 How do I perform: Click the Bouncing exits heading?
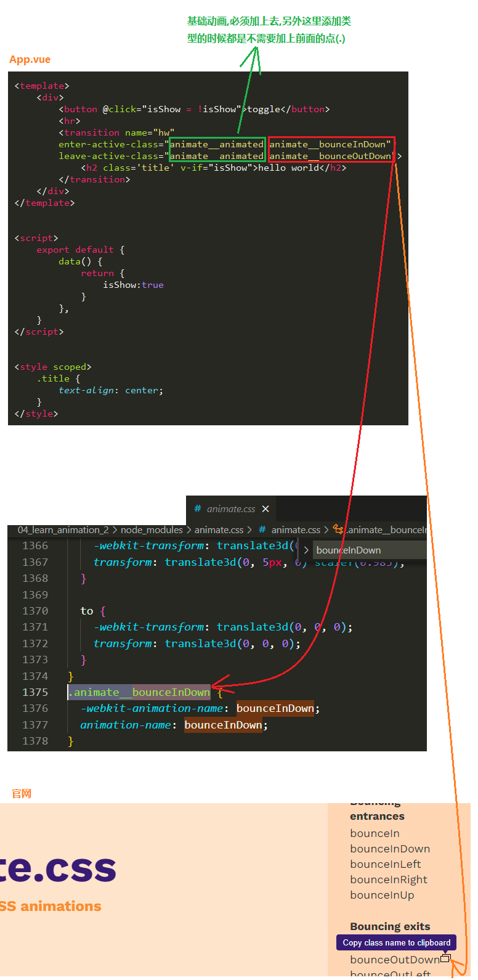tap(390, 926)
